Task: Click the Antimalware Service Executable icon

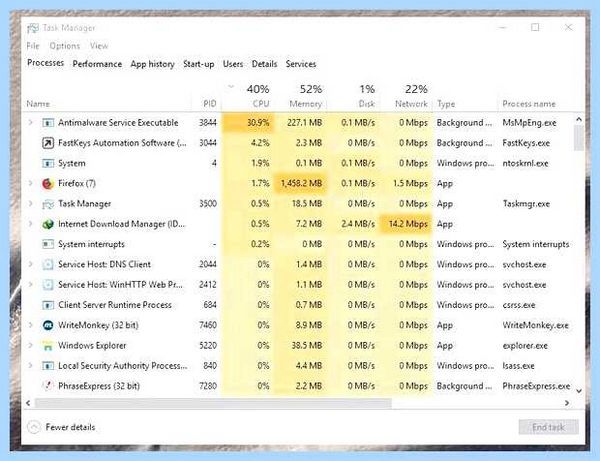Action: pos(48,123)
